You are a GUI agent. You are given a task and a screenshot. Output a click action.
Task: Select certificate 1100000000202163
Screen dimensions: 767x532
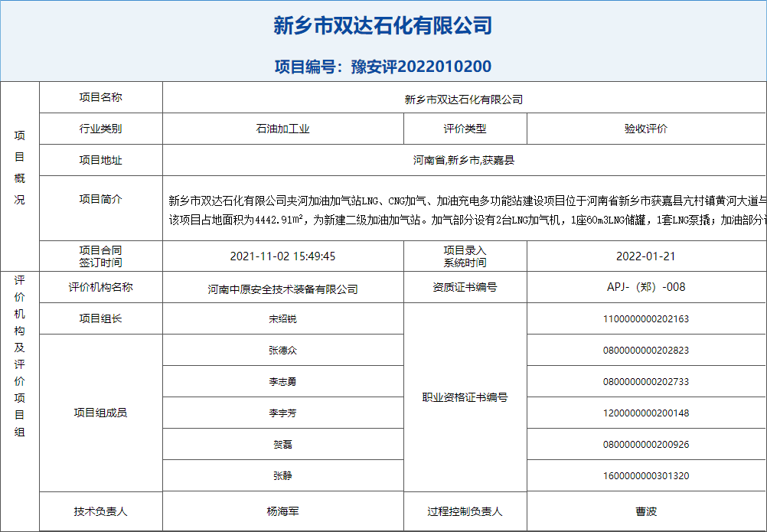[646, 319]
